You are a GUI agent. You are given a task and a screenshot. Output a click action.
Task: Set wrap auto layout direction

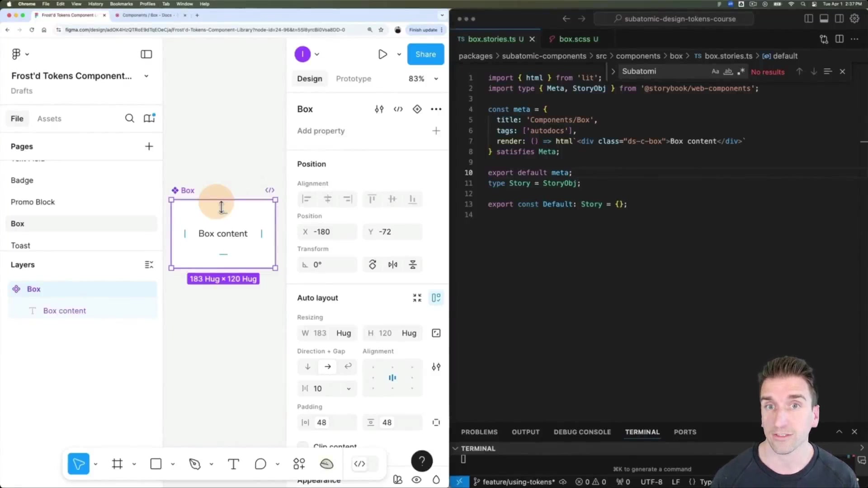tap(348, 367)
